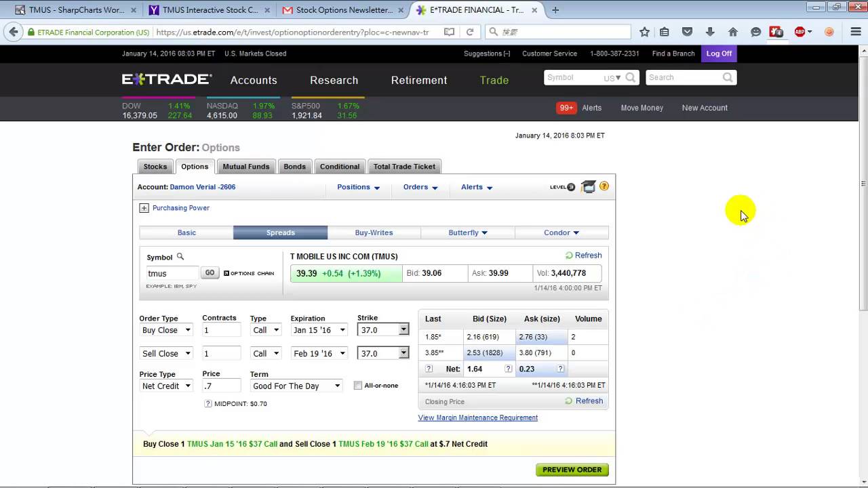Open the Good For The Day term dropdown
868x488 pixels.
(296, 386)
